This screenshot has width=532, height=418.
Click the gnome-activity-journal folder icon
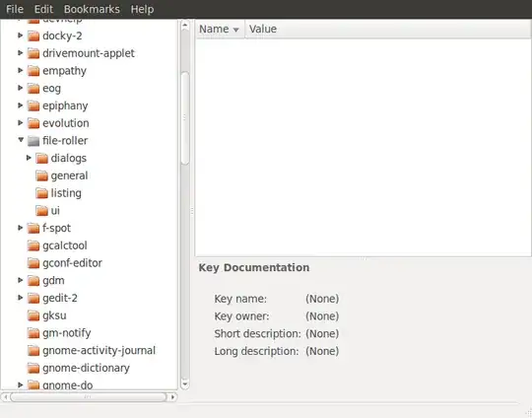[x=33, y=350]
